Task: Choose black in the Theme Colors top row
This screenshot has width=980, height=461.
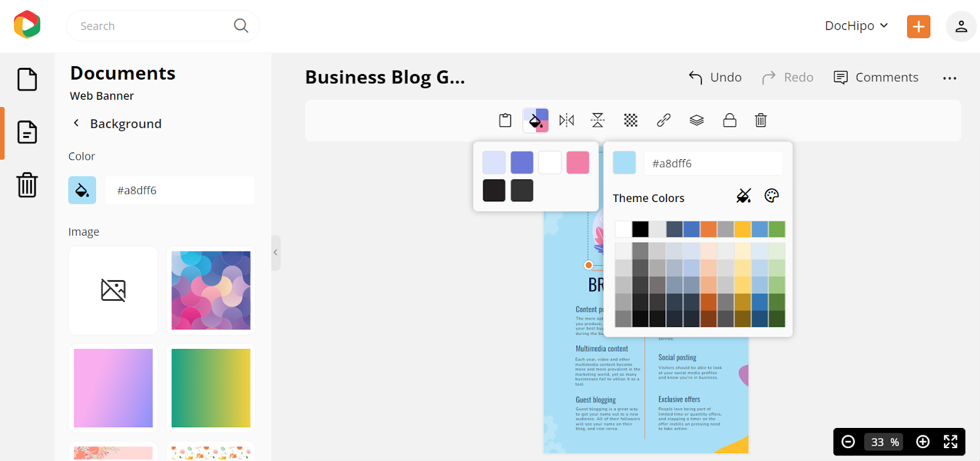Action: (x=641, y=229)
